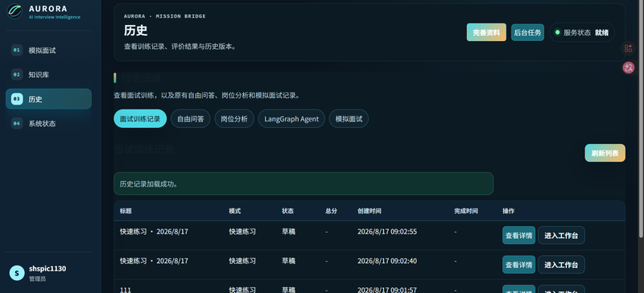Switch to the 模拟面试 filter tab
The width and height of the screenshot is (644, 293).
pos(349,119)
